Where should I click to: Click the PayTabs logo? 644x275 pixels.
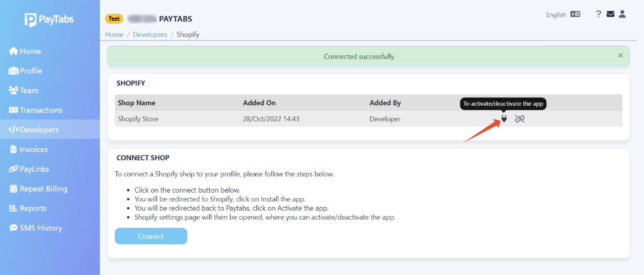tap(49, 19)
